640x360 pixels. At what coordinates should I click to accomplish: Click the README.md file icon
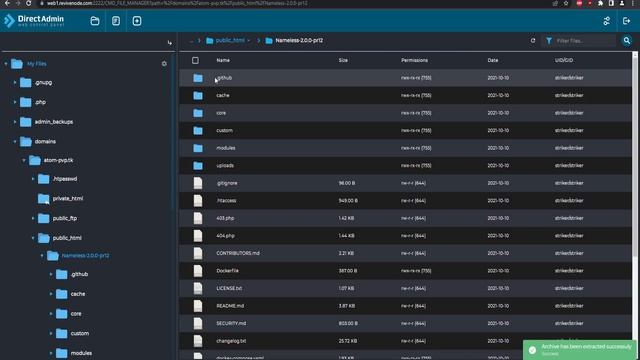pyautogui.click(x=198, y=306)
